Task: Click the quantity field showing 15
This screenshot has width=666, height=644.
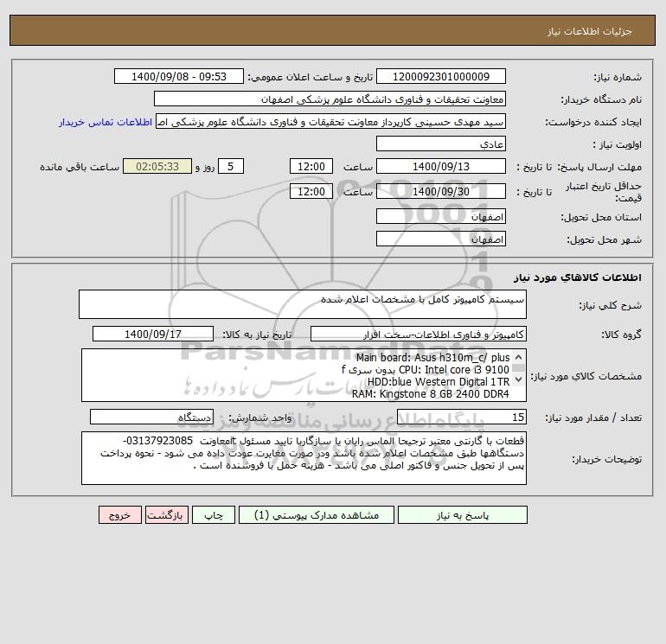Action: click(x=462, y=417)
